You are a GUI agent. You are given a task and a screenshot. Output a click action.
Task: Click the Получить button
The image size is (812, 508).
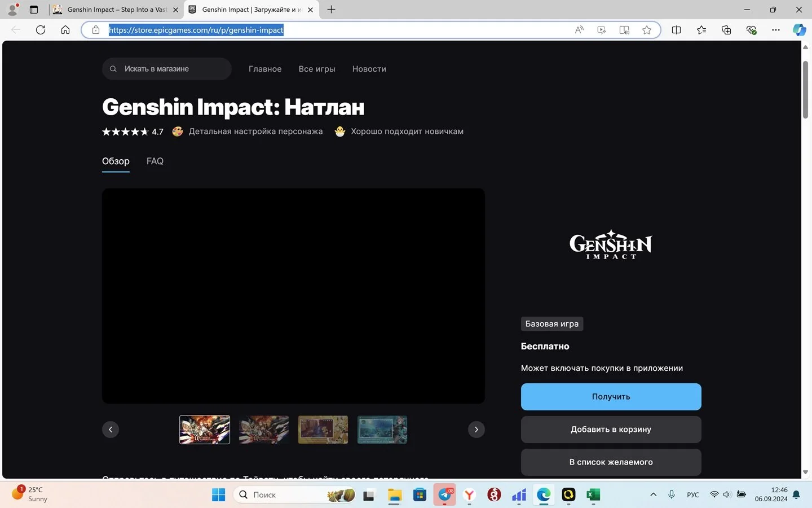[611, 397]
